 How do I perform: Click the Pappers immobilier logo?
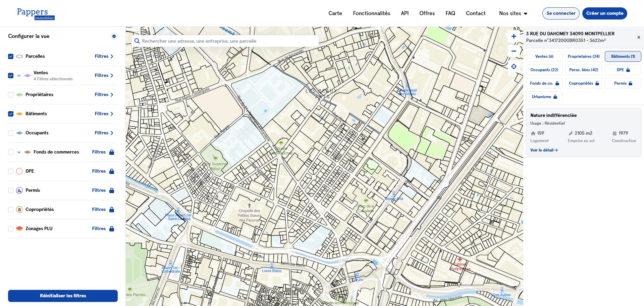point(36,13)
